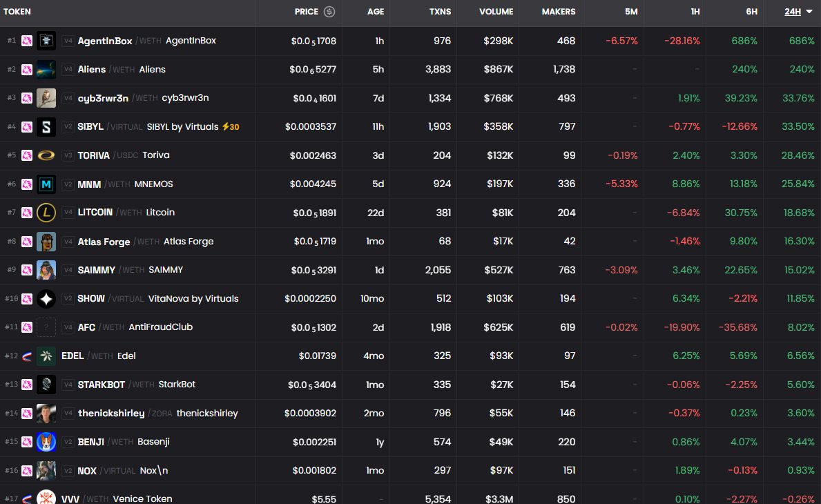821x504 pixels.
Task: Click lightning boost 30 badge on SIBYL
Action: coord(231,126)
